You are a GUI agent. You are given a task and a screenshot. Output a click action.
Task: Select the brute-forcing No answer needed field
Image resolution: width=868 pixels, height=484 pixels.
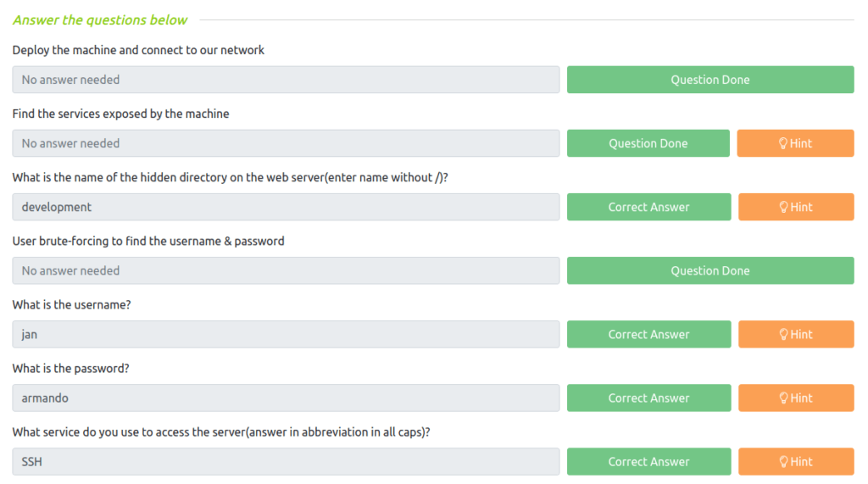pyautogui.click(x=286, y=270)
